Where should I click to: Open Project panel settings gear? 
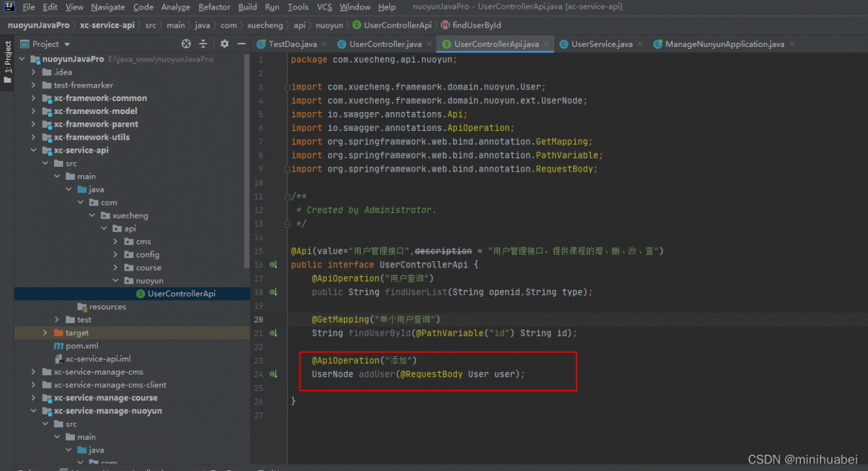224,43
